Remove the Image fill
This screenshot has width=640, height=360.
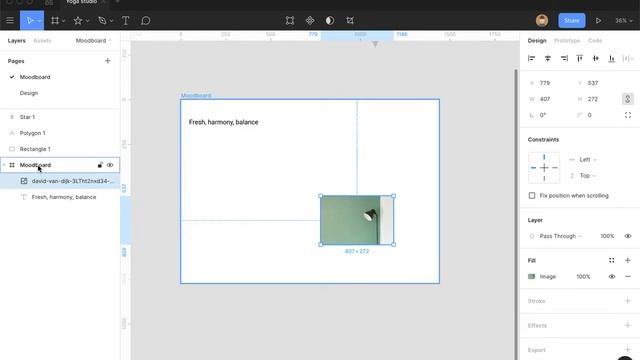click(x=628, y=276)
